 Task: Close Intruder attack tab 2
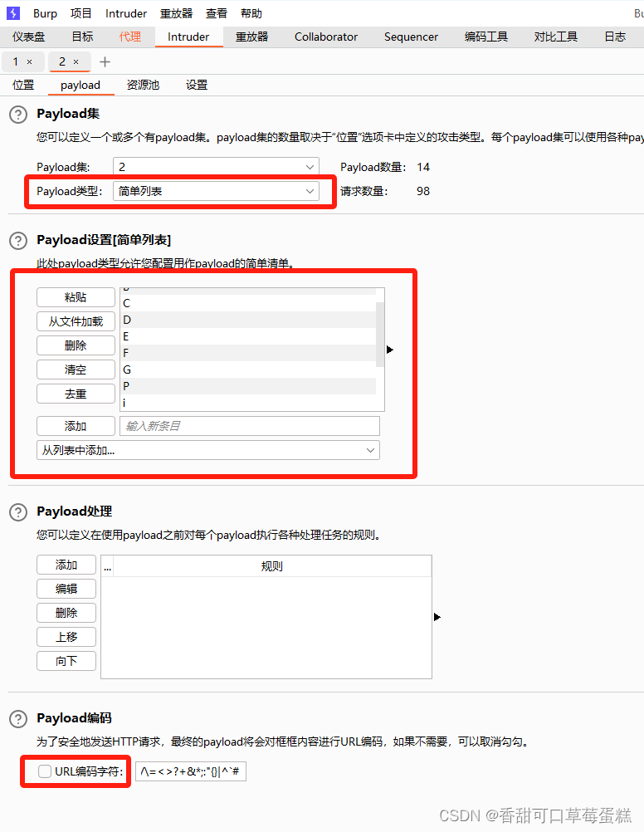(76, 62)
